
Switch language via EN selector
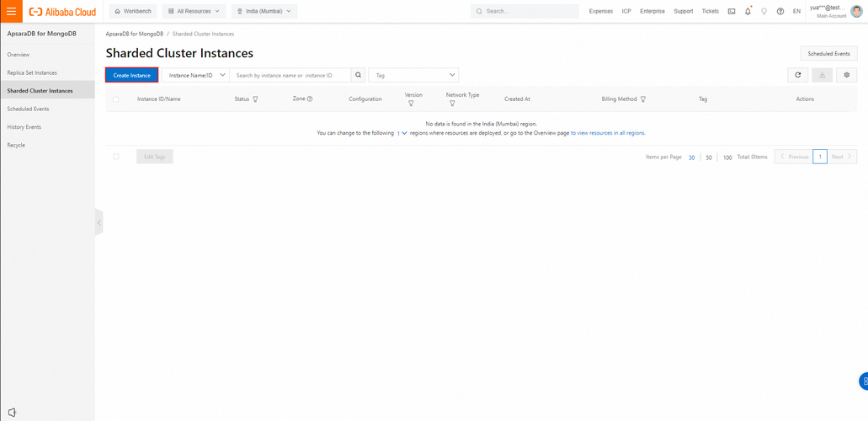point(796,11)
